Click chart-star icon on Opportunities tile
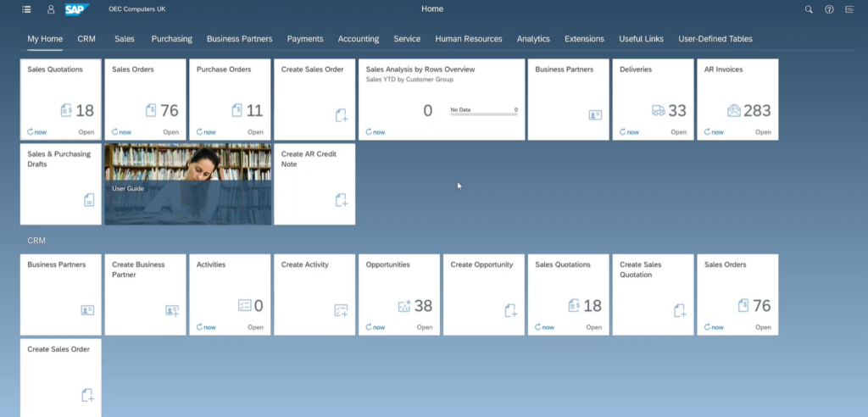The height and width of the screenshot is (417, 868). [x=404, y=306]
